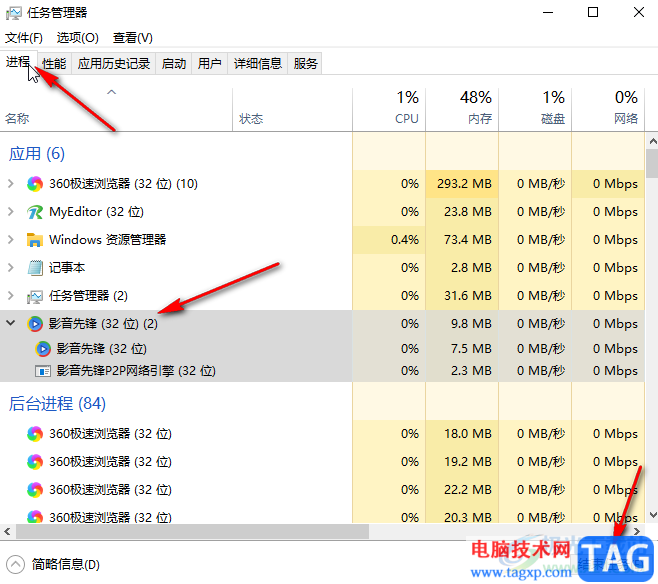Sort by the 名称 column header
This screenshot has width=658, height=584.
click(x=116, y=110)
